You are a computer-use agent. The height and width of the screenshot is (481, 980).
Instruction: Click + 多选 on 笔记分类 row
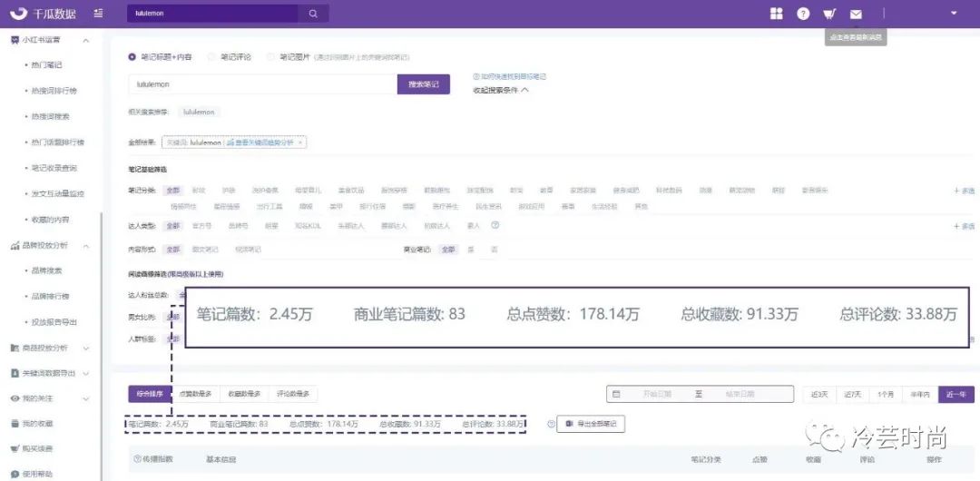tap(964, 191)
